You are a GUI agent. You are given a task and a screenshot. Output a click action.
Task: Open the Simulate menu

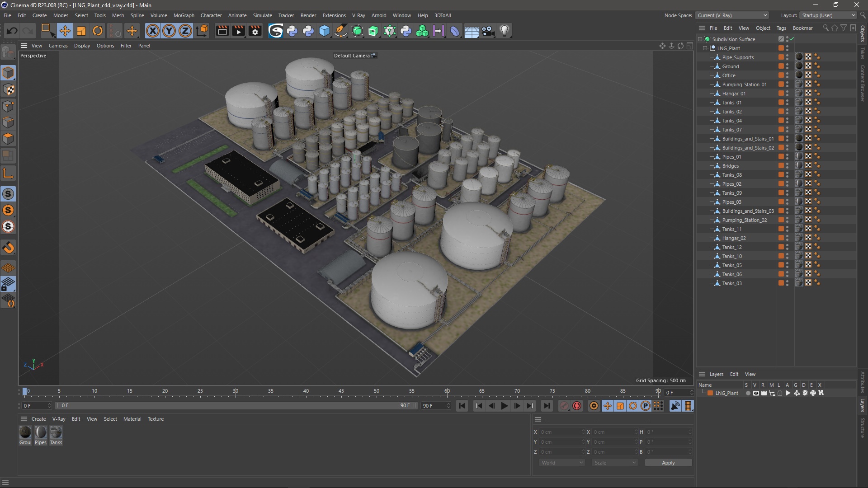click(x=262, y=15)
